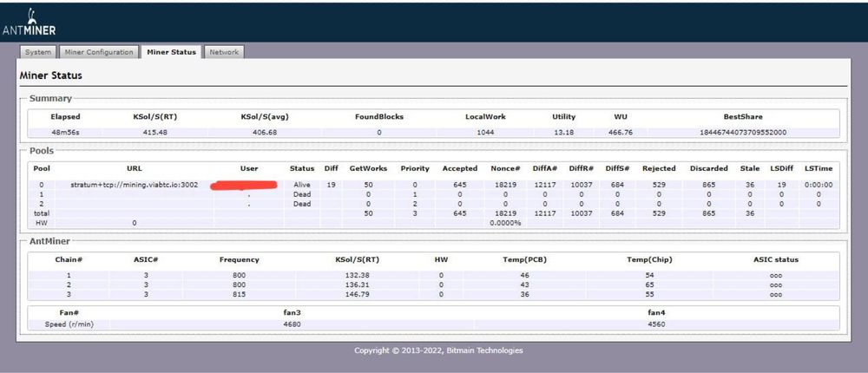Click the ASIC status column header
The width and height of the screenshot is (868, 373).
pos(775,259)
